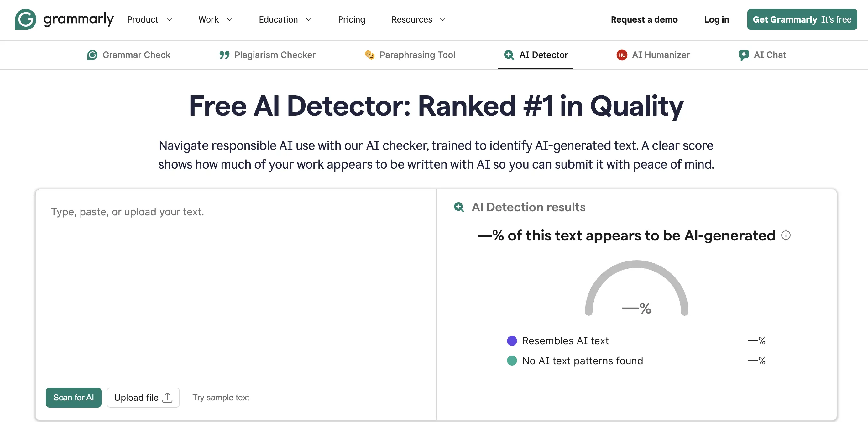Switch to the Paraphrasing Tool tab

point(410,55)
